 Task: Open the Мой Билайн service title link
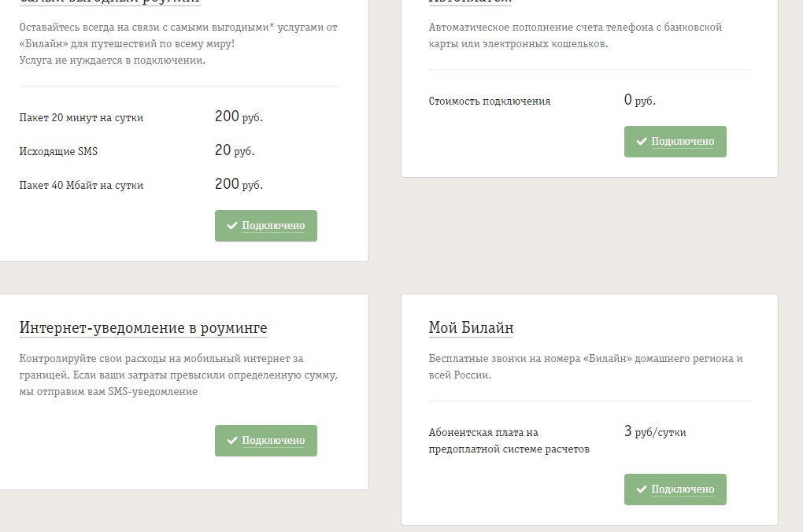[471, 328]
